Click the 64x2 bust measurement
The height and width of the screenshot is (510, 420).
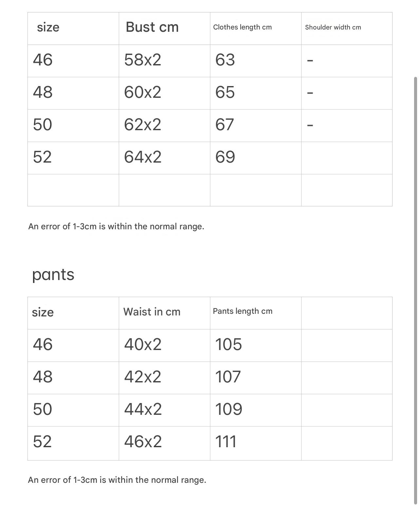[143, 157]
